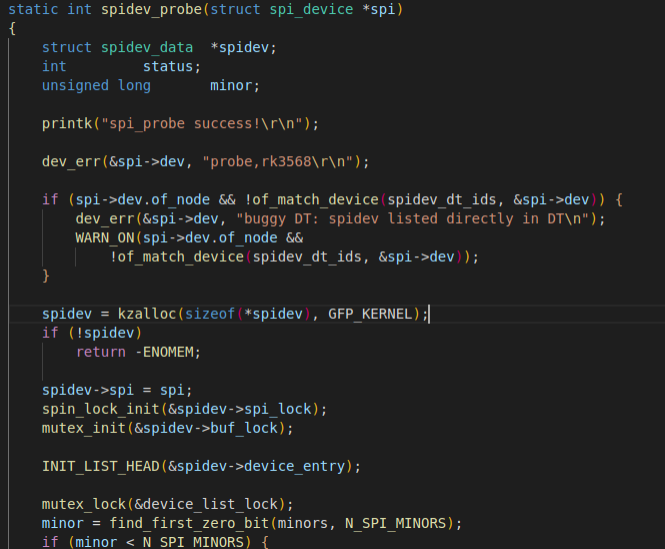Click the 'if (!spidev)' line
Viewport: 665px width, 549px height.
click(92, 333)
